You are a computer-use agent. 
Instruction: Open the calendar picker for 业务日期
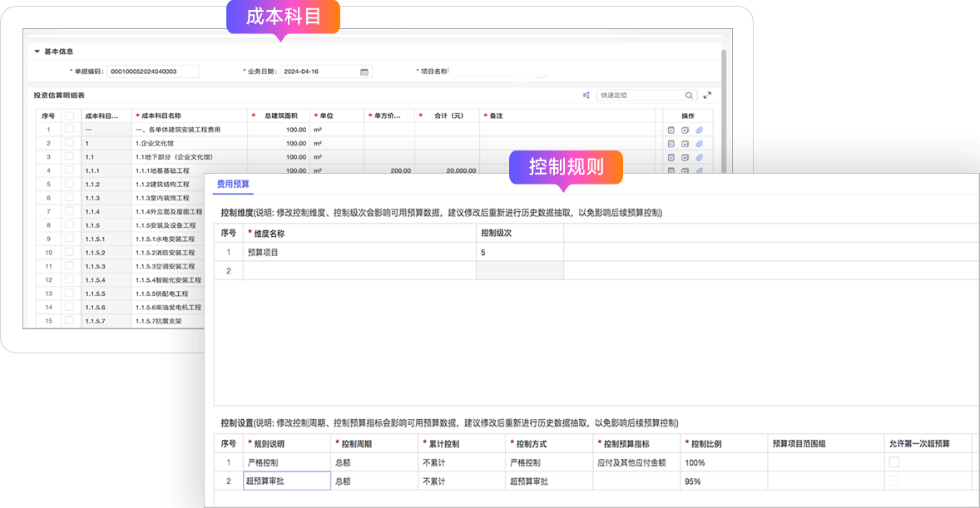pyautogui.click(x=364, y=72)
